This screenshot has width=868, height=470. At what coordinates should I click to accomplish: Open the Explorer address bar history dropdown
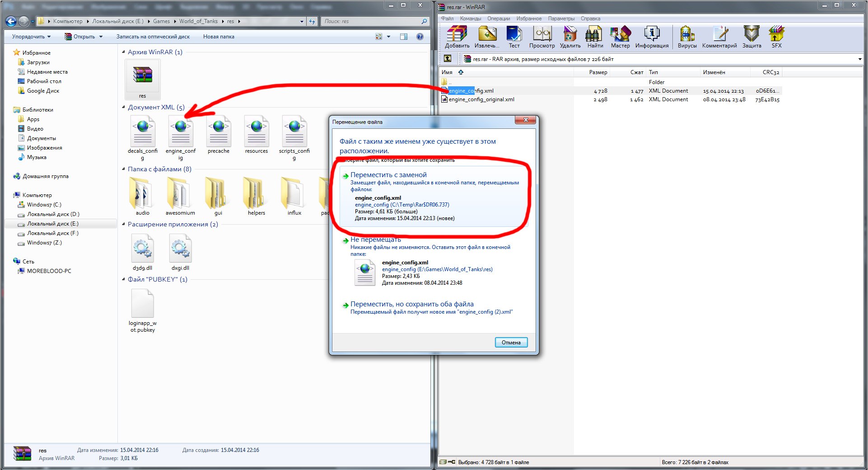[302, 21]
